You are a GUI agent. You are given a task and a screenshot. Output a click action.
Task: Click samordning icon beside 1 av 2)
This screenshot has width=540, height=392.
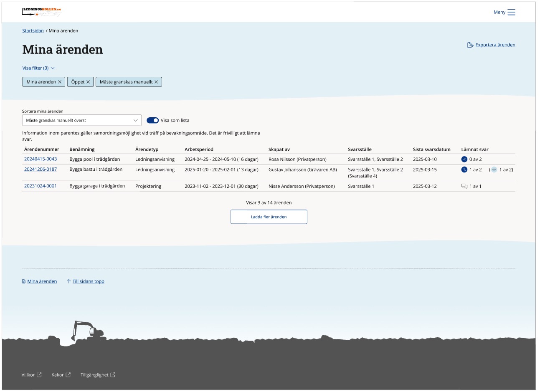(494, 169)
